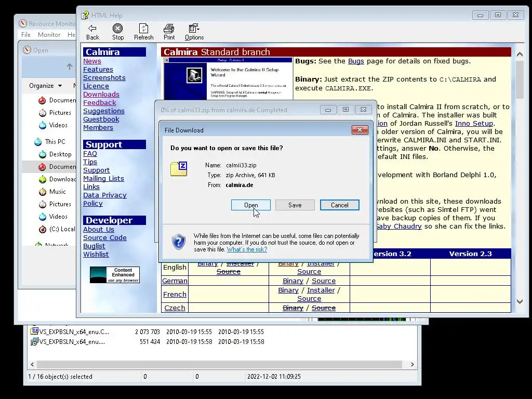Image resolution: width=532 pixels, height=399 pixels.
Task: Click right arrow of file list horizontal scrollbar
Action: pyautogui.click(x=412, y=364)
